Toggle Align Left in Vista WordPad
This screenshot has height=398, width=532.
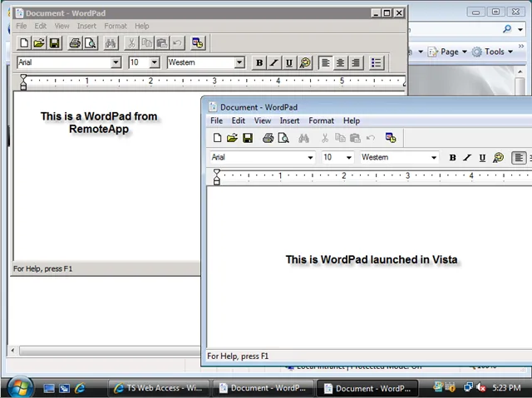pyautogui.click(x=519, y=158)
